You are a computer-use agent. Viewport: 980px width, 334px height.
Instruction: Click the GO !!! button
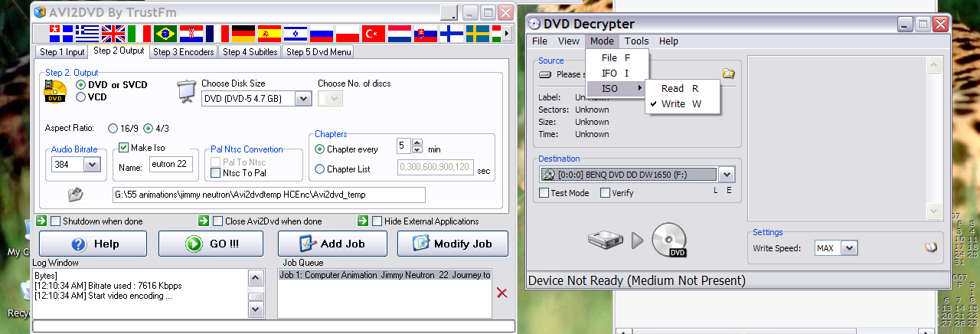[211, 244]
